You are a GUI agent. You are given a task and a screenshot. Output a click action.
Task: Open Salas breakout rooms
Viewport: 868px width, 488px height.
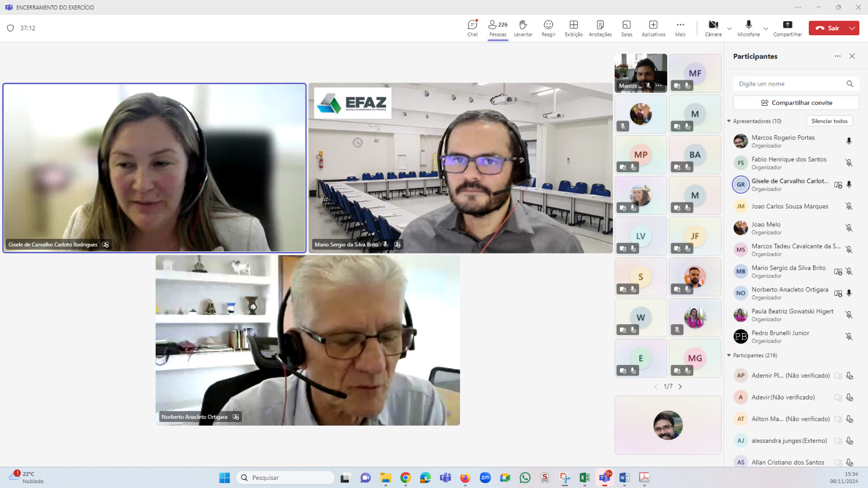click(627, 28)
